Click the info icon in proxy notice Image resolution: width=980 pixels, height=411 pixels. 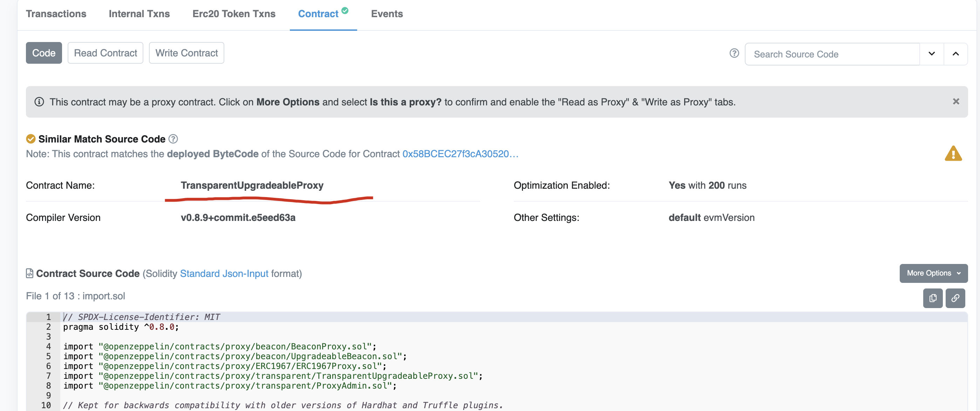39,102
